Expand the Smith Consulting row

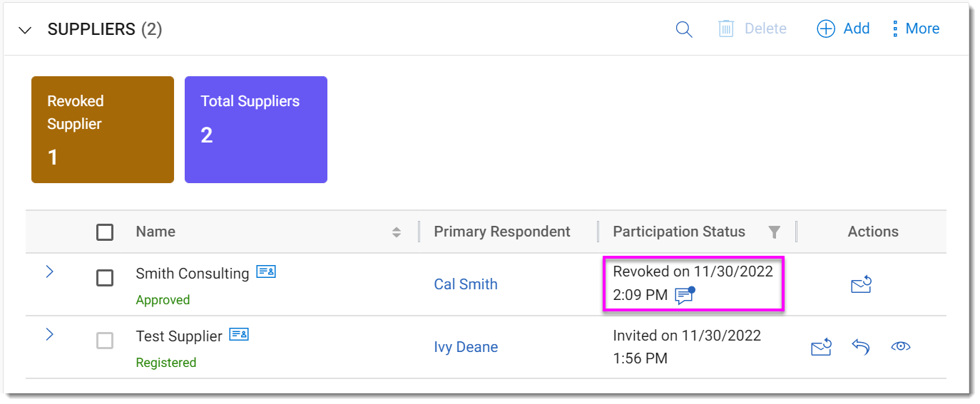pos(50,271)
